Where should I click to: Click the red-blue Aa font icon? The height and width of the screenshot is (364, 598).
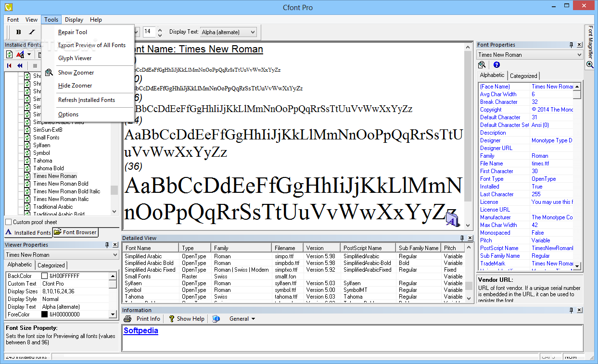(x=20, y=55)
